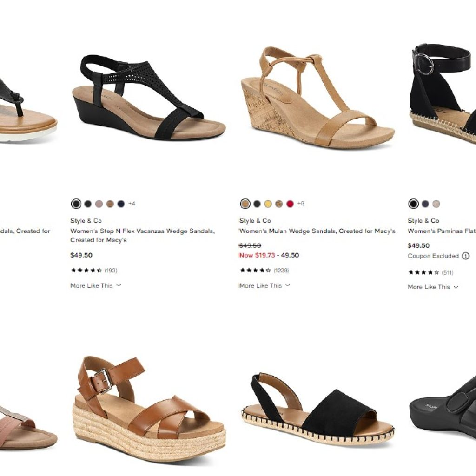The height and width of the screenshot is (476, 476).
Task: Expand More Like This under Paminaa sandals
Action: tap(433, 287)
